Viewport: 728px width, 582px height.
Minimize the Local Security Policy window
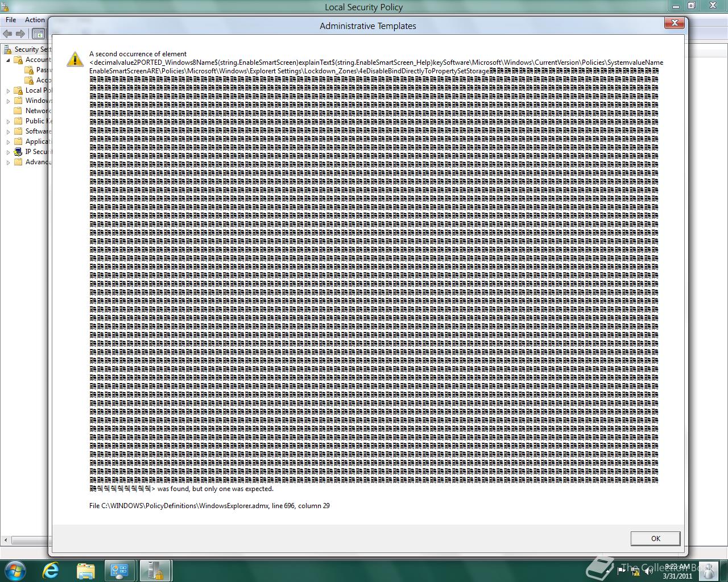(676, 6)
